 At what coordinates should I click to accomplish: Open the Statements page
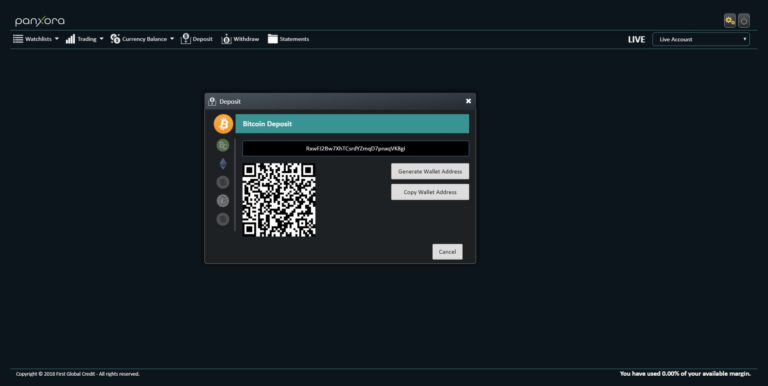click(x=288, y=39)
